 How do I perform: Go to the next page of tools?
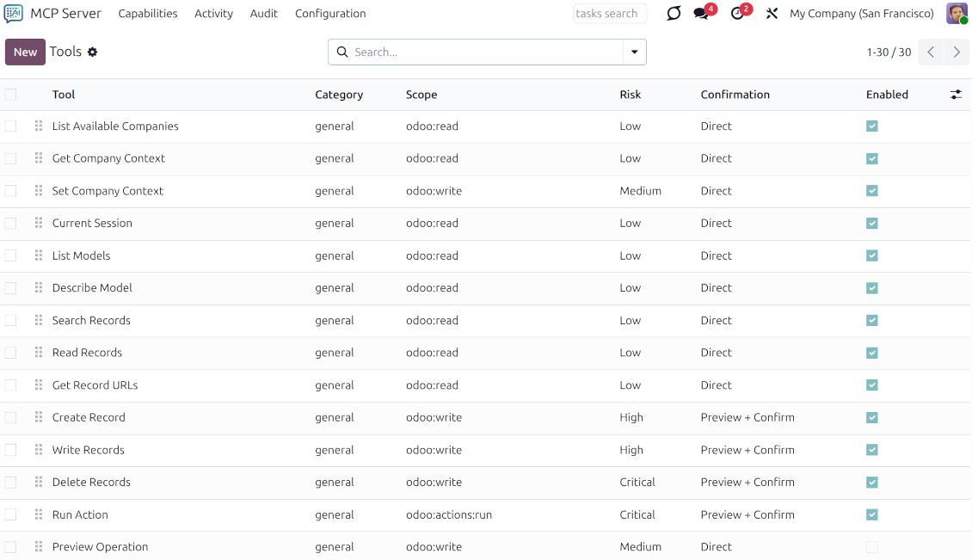(x=957, y=52)
